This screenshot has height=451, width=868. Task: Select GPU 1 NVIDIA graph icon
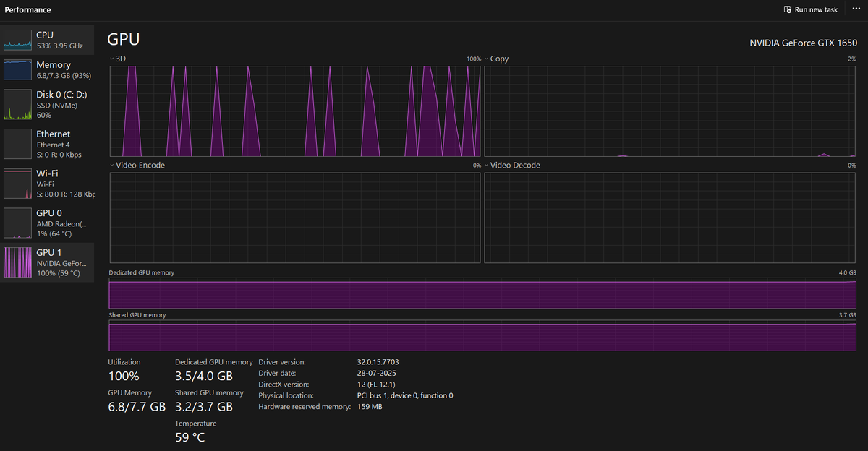pyautogui.click(x=18, y=263)
